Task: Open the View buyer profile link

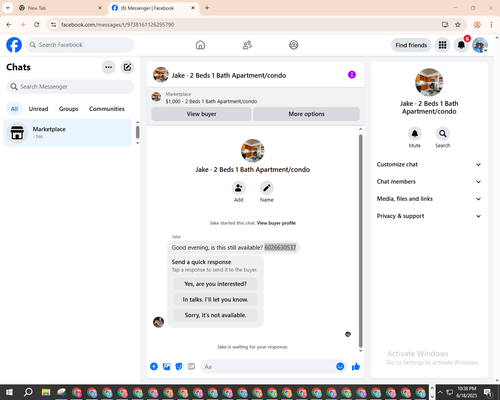Action: (276, 223)
